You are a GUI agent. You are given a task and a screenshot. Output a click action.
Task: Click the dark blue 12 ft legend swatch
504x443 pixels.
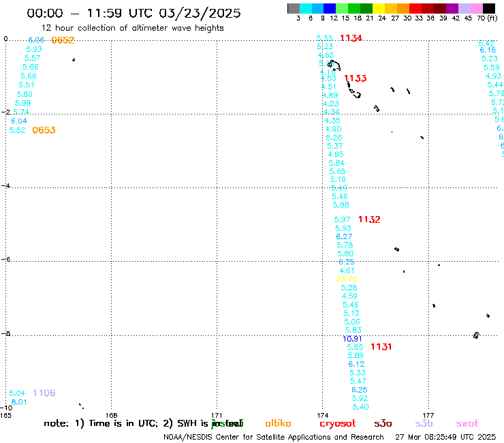click(x=330, y=8)
